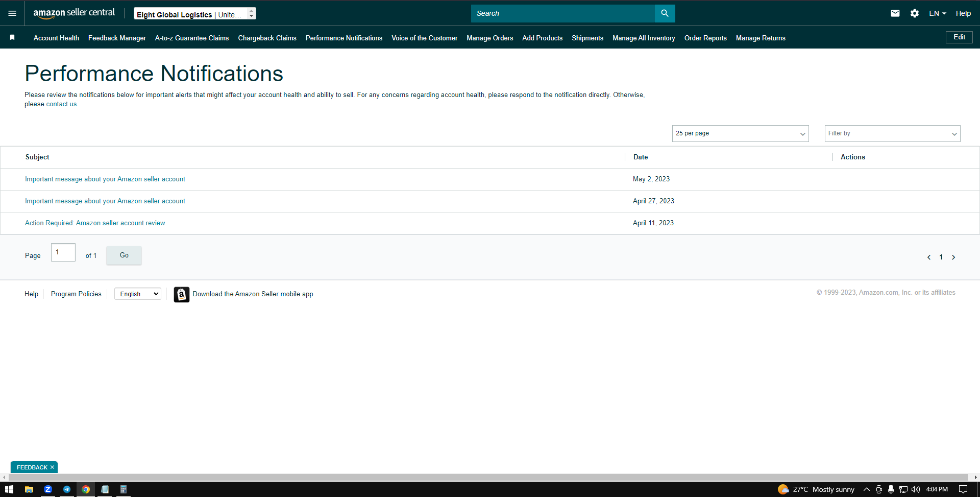The height and width of the screenshot is (497, 980).
Task: Open the hamburger navigation menu
Action: (x=12, y=13)
